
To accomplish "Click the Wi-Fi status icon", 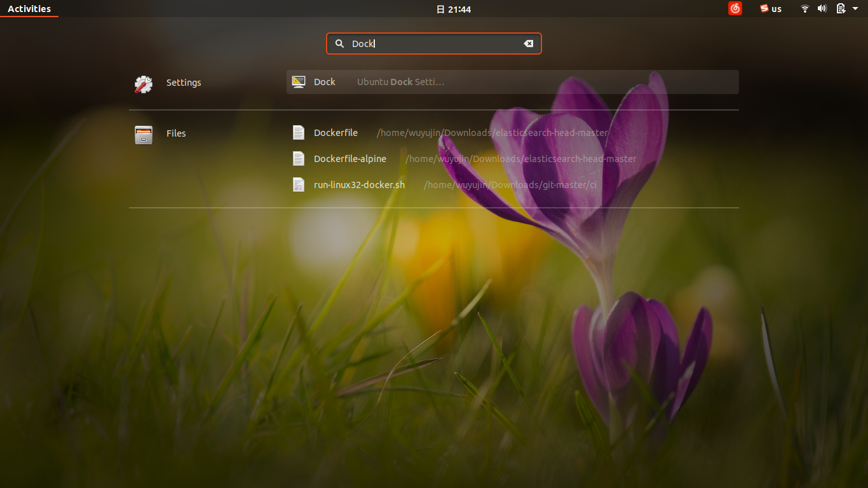I will pos(804,8).
